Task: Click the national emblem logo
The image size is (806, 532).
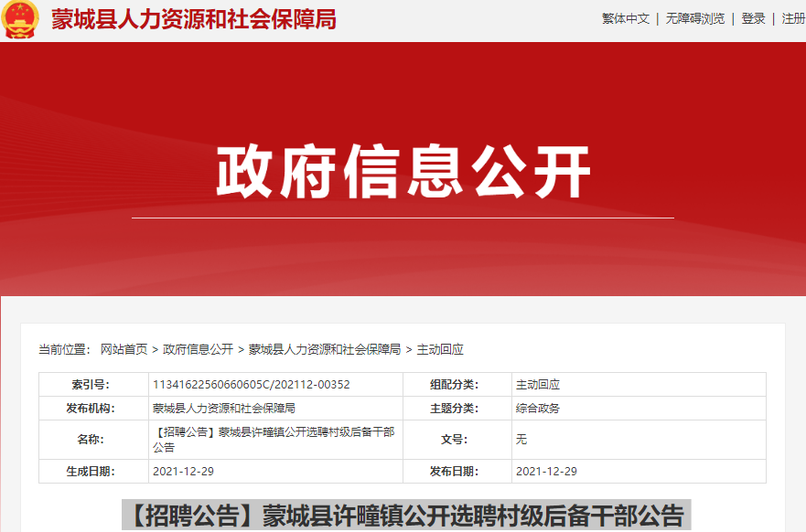Action: 20,19
